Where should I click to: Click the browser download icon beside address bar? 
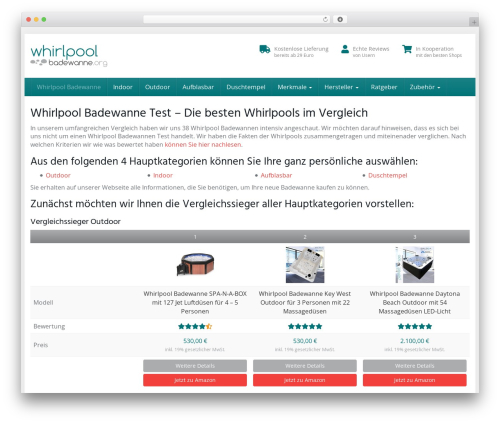(340, 19)
